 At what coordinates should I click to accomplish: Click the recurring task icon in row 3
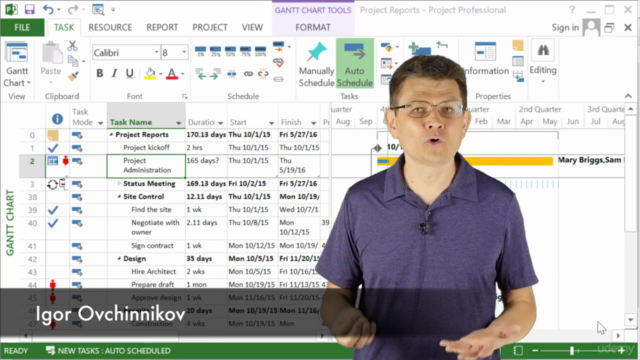click(52, 184)
